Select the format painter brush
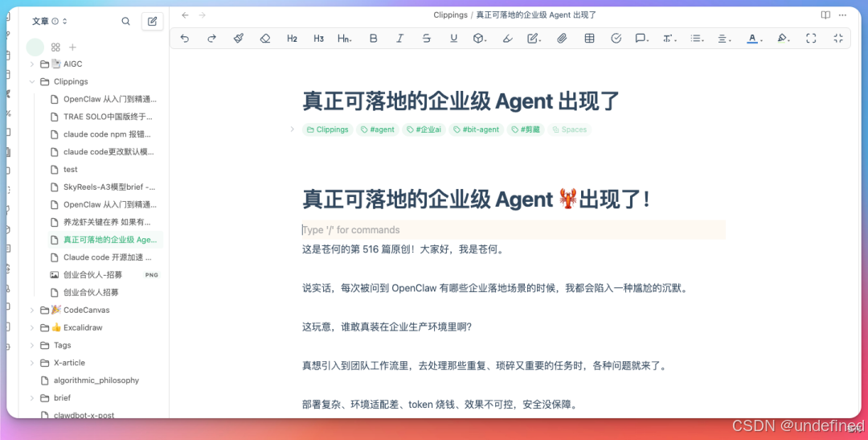 [x=239, y=39]
